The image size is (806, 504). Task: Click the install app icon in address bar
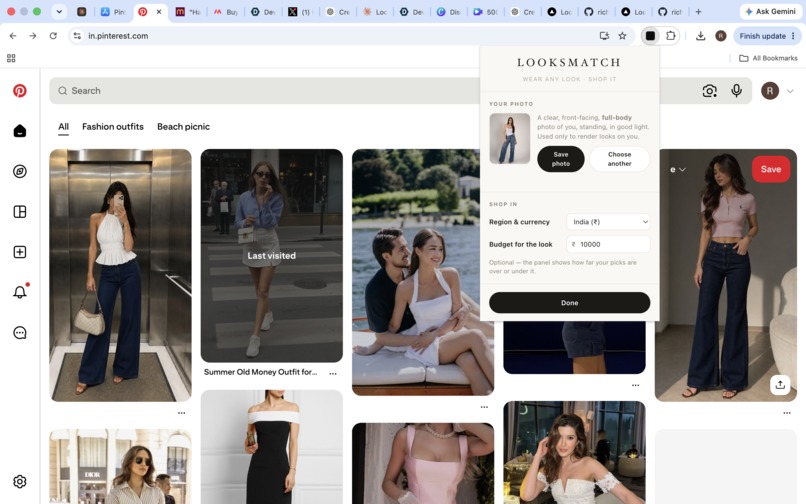(x=604, y=35)
